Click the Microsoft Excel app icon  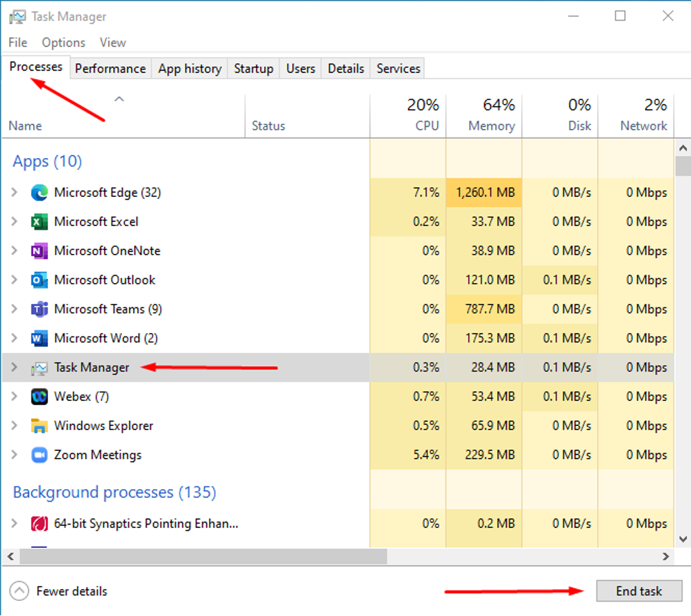(40, 222)
